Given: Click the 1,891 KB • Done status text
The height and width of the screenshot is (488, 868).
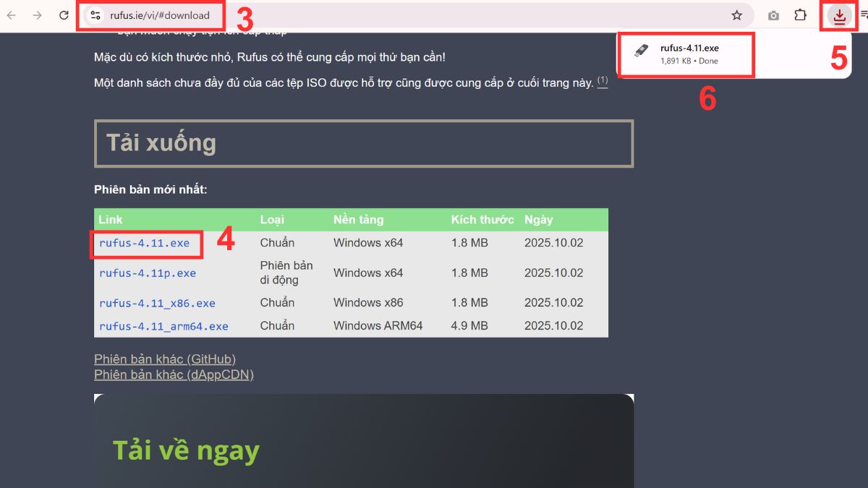Looking at the screenshot, I should [x=689, y=61].
